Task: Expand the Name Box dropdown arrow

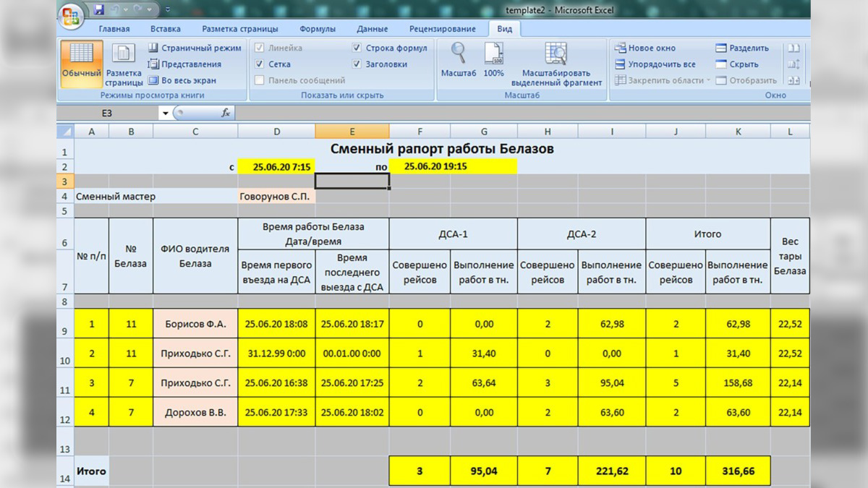Action: coord(165,114)
